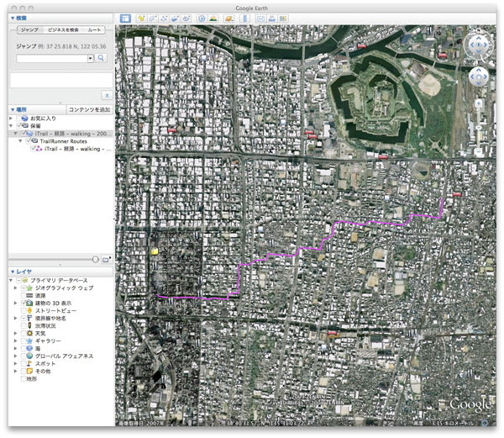Image resolution: width=504 pixels, height=438 pixels.
Task: View in Google Maps toolbar icon
Action: [283, 18]
